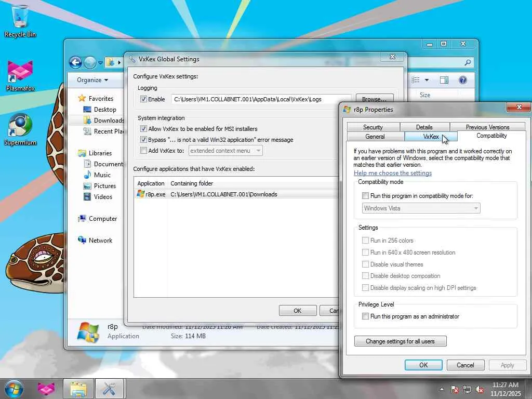Launch Plasmafox from the desktop shortcut

20,75
